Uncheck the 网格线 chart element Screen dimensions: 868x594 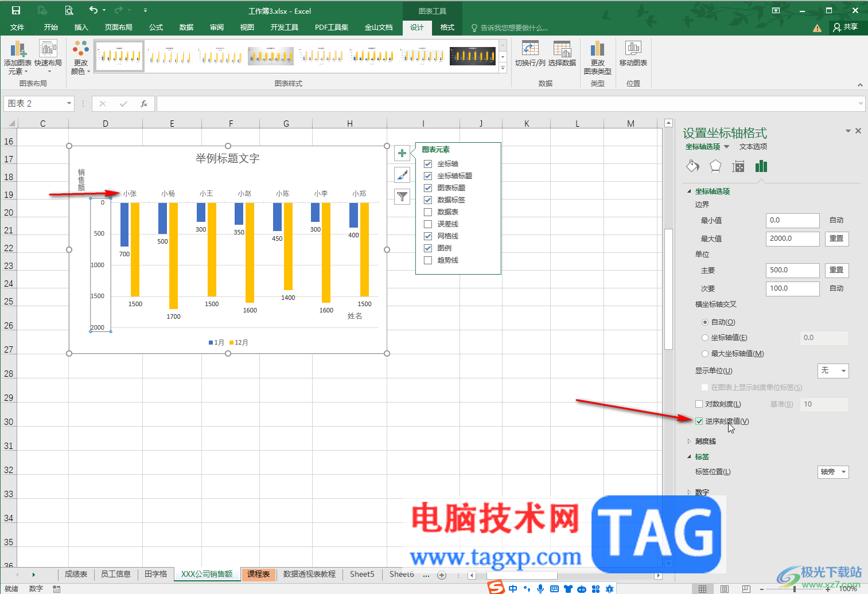[x=428, y=236]
